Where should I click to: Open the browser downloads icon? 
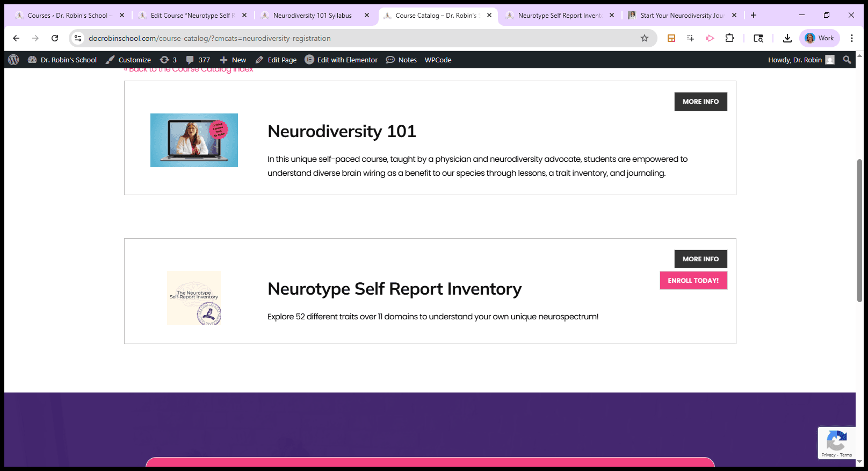(787, 38)
